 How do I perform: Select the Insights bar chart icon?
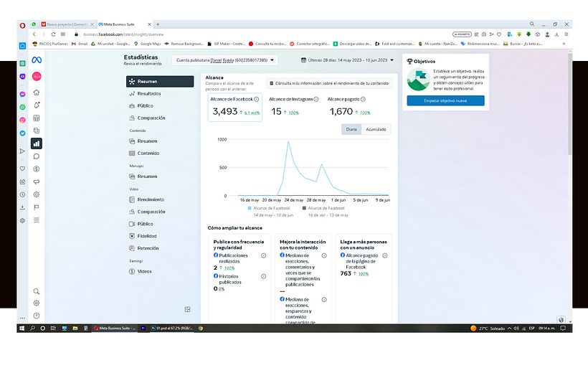pyautogui.click(x=37, y=143)
